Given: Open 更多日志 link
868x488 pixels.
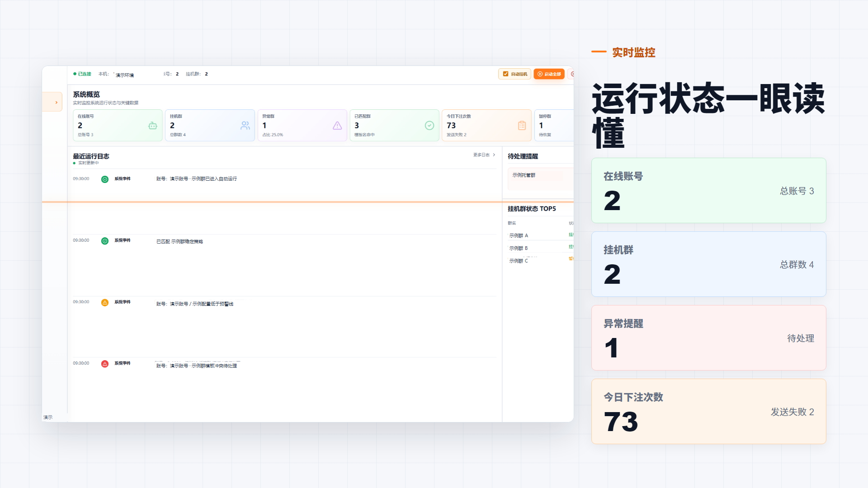Looking at the screenshot, I should [484, 155].
